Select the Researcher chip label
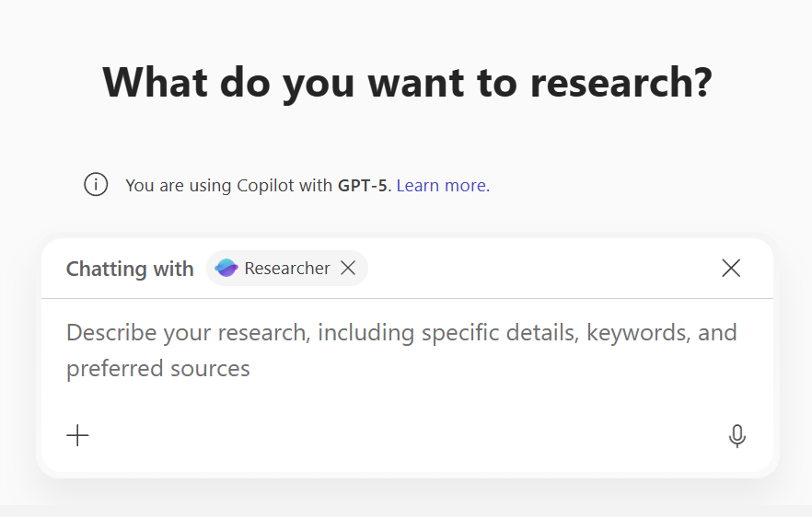812x517 pixels. coord(287,268)
